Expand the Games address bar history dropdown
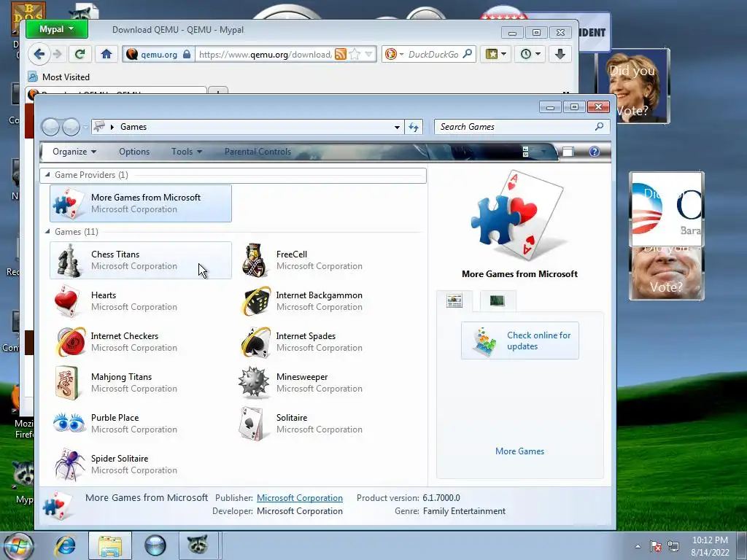 tap(397, 127)
